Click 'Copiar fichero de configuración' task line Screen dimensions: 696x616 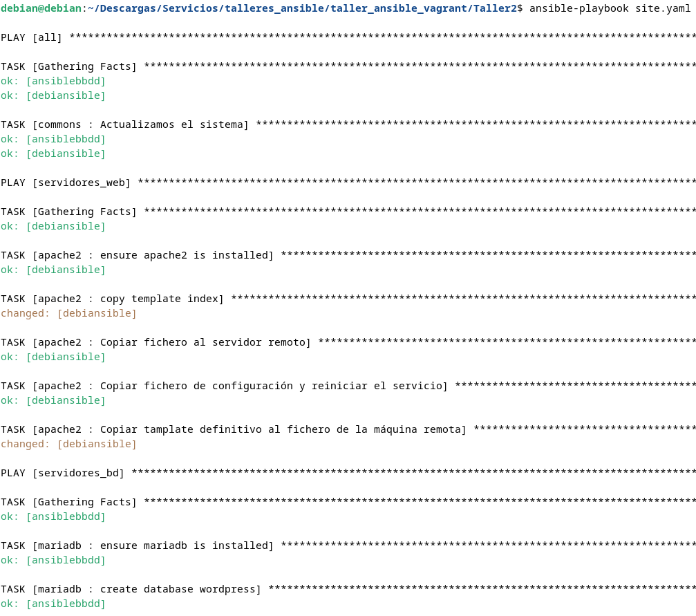(224, 386)
